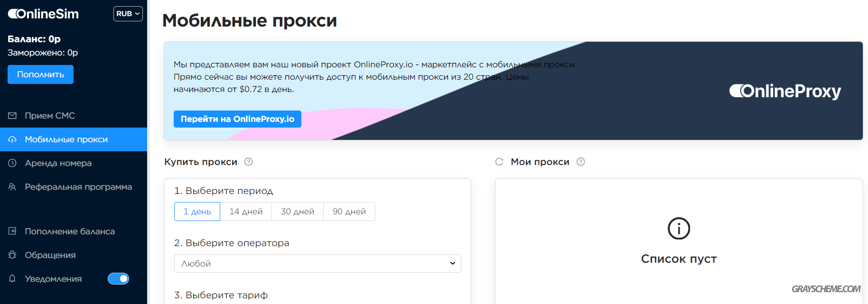This screenshot has height=304, width=868.
Task: Open the help icon next to Купить прокси
Action: coord(249,162)
